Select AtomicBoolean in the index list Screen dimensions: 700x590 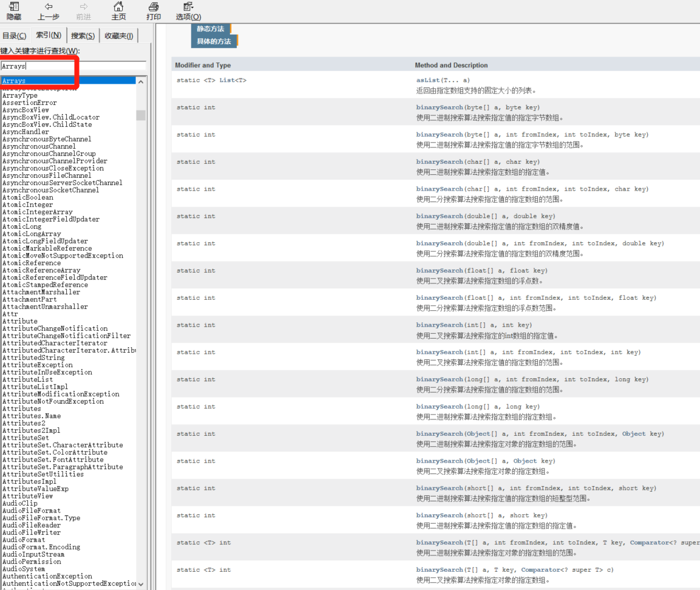pos(28,197)
